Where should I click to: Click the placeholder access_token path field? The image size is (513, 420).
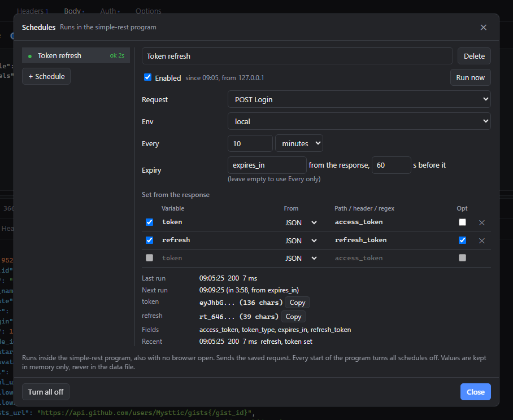click(393, 258)
